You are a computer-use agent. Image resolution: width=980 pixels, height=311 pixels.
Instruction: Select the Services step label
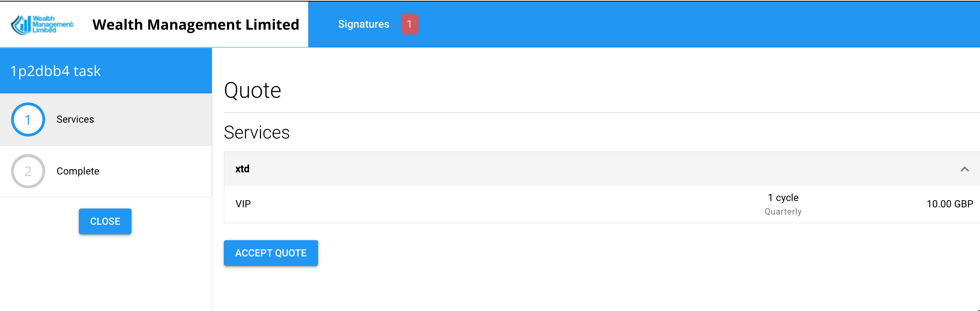75,119
